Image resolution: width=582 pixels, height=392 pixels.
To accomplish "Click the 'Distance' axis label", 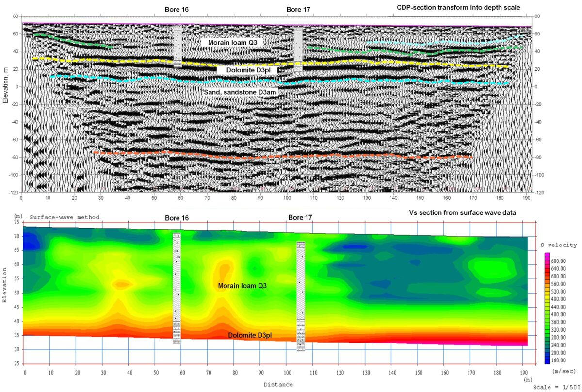I will point(278,384).
